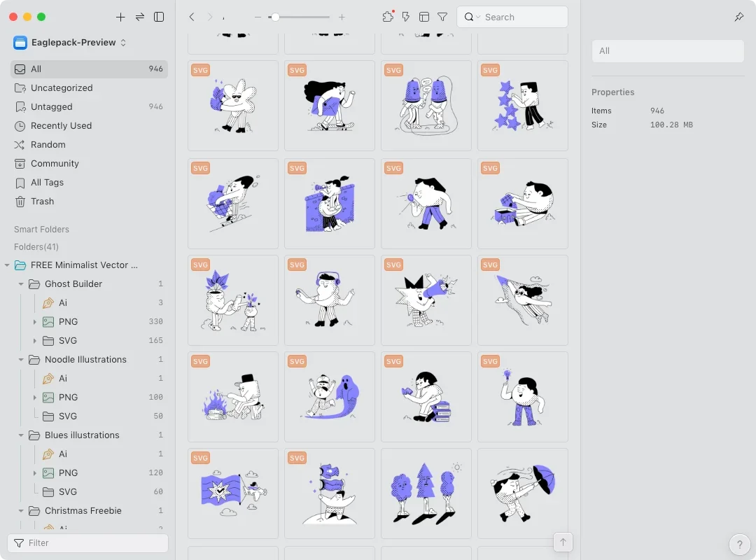
Task: Click SVG badge on book stack reader thumbnail
Action: click(x=393, y=361)
